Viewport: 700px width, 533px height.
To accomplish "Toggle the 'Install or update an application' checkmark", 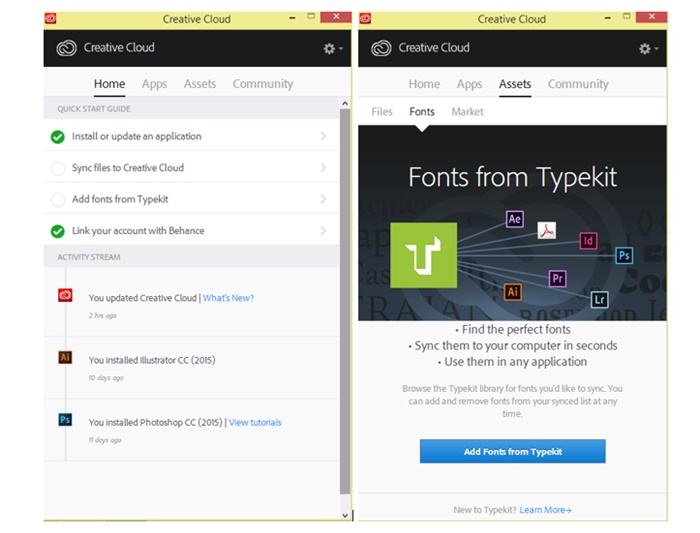I will pyautogui.click(x=58, y=137).
